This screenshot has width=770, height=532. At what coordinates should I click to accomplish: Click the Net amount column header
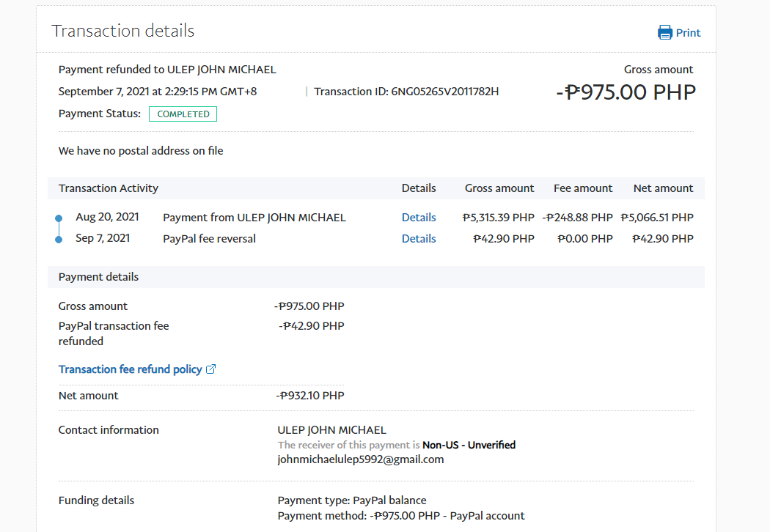(x=663, y=188)
